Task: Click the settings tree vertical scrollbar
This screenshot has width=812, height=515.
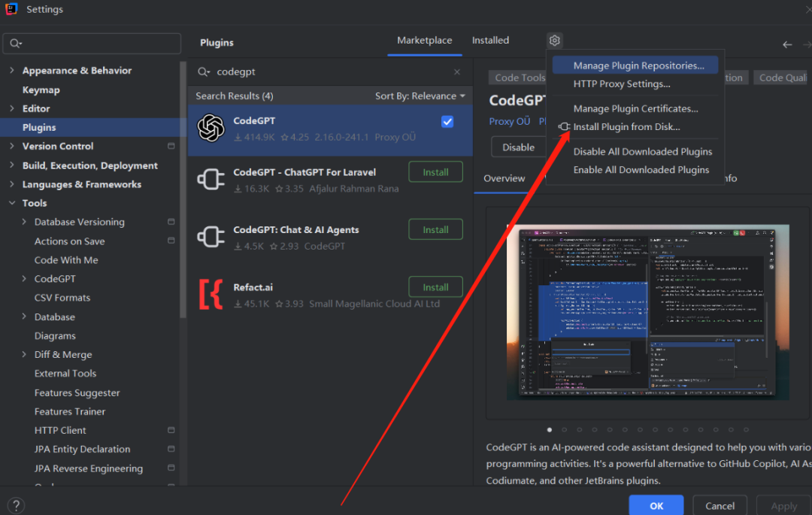Action: pos(183,190)
